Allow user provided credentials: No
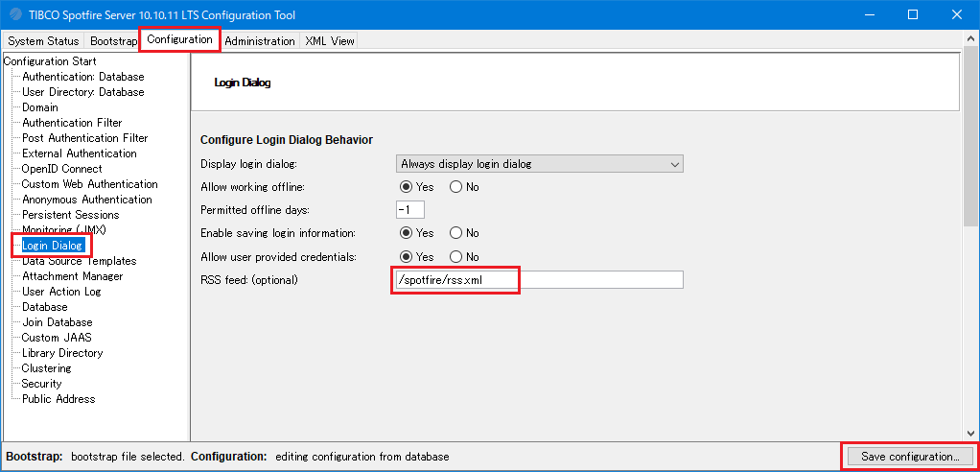The width and height of the screenshot is (980, 472). click(x=455, y=256)
